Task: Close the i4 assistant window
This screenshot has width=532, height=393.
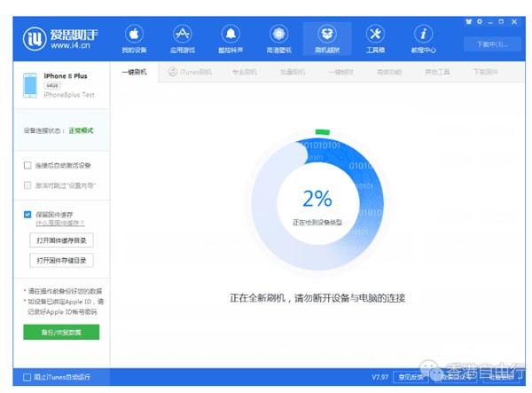Action: click(x=514, y=21)
